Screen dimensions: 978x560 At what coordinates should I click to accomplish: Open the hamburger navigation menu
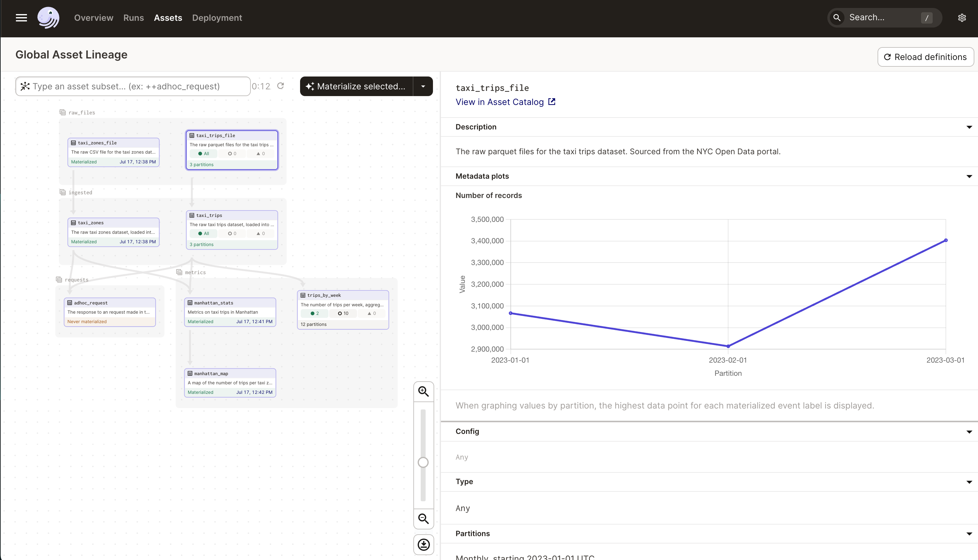click(x=21, y=18)
